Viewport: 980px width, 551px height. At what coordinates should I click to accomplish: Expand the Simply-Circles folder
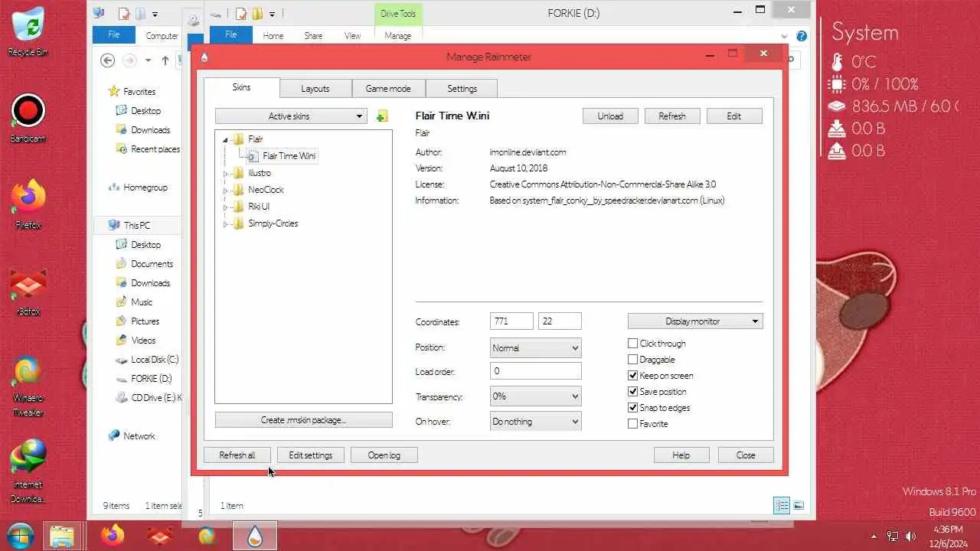click(x=226, y=224)
